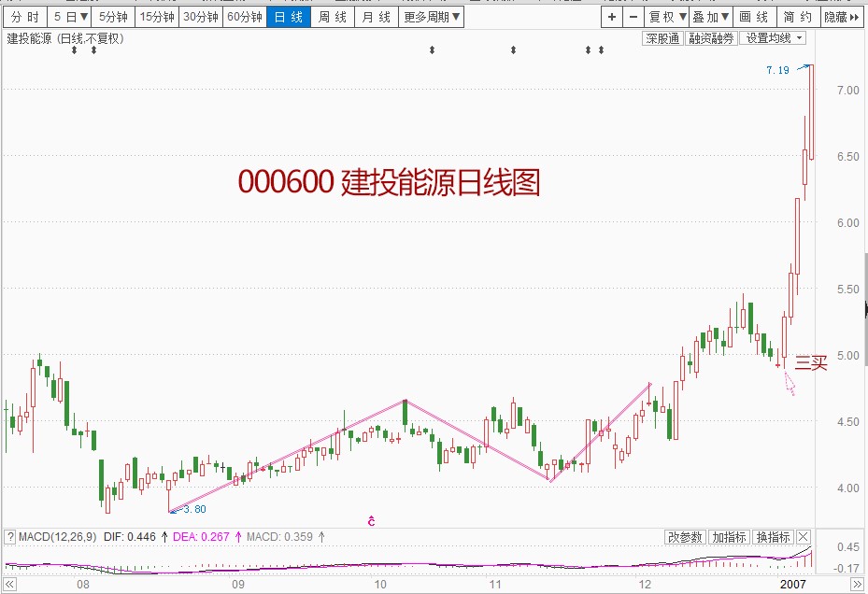The image size is (868, 594).
Task: Click the MACD help question mark icon
Action: (x=9, y=537)
